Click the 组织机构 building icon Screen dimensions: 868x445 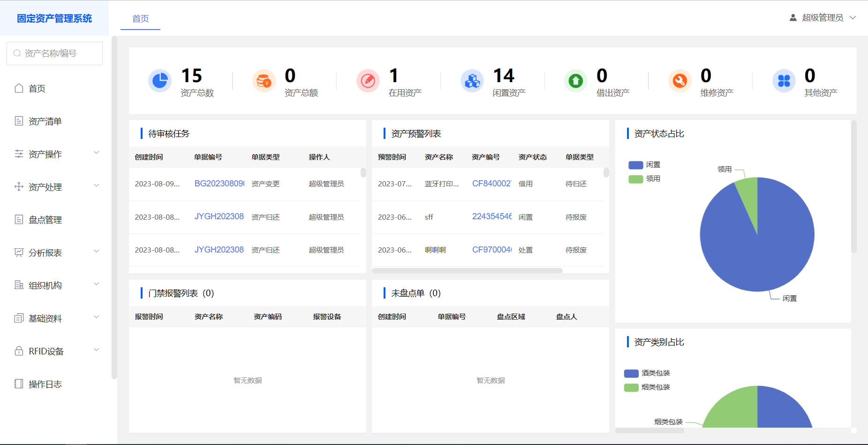19,285
